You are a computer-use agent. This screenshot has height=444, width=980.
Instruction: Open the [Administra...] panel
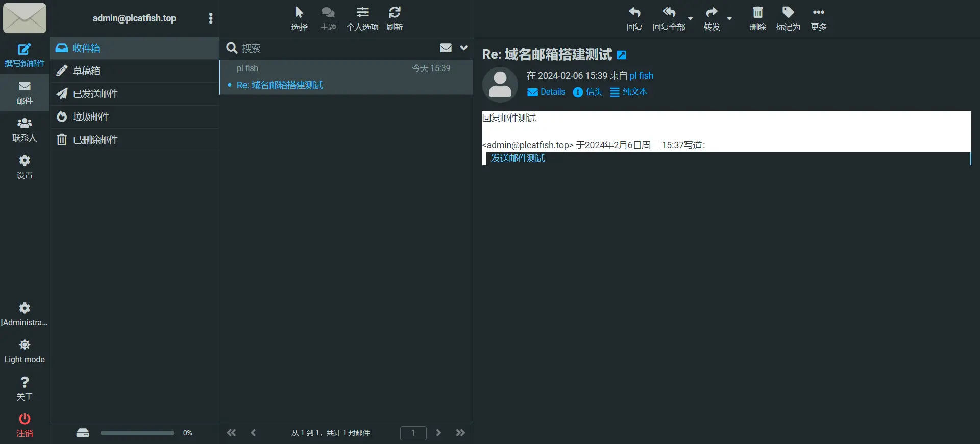click(24, 315)
